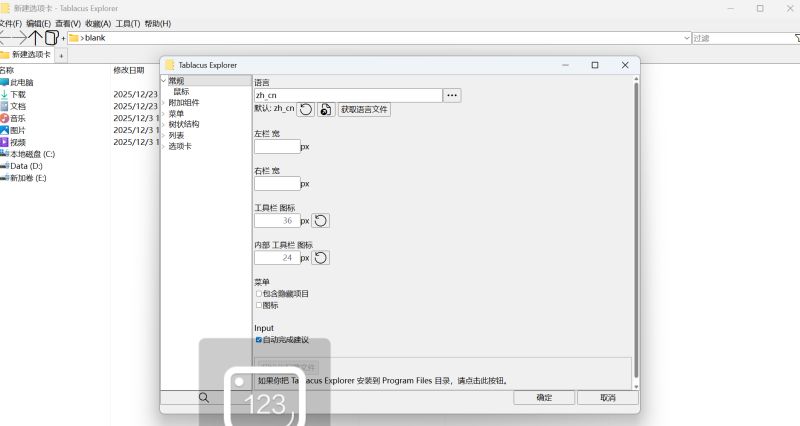Sort by the 修改日期 column header

click(129, 70)
